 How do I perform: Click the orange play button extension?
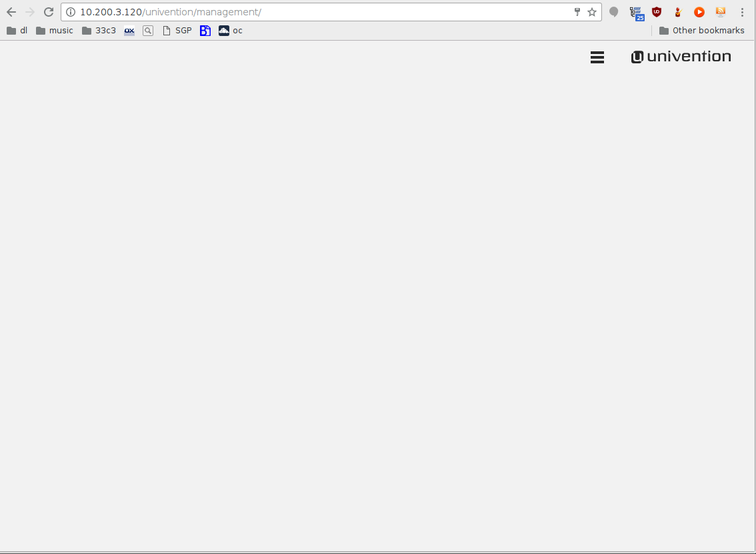point(699,12)
